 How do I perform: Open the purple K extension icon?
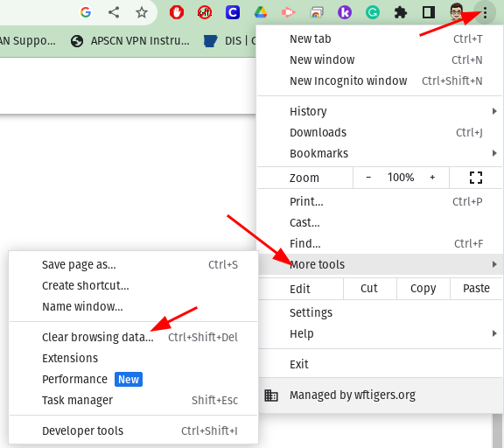(x=345, y=12)
